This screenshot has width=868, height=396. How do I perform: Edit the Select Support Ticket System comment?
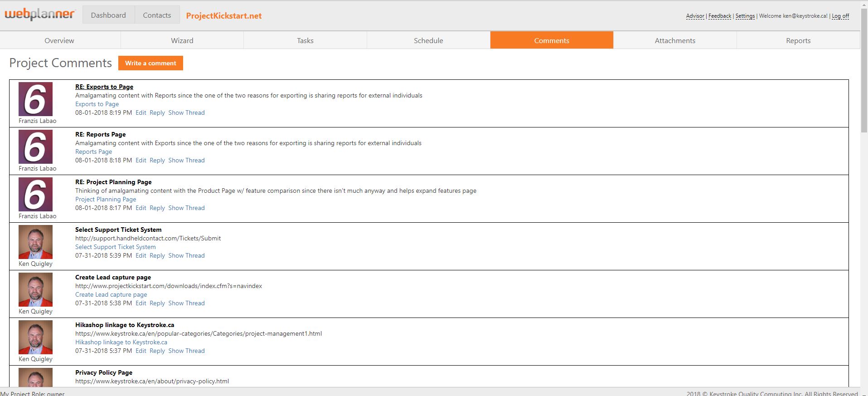point(141,255)
